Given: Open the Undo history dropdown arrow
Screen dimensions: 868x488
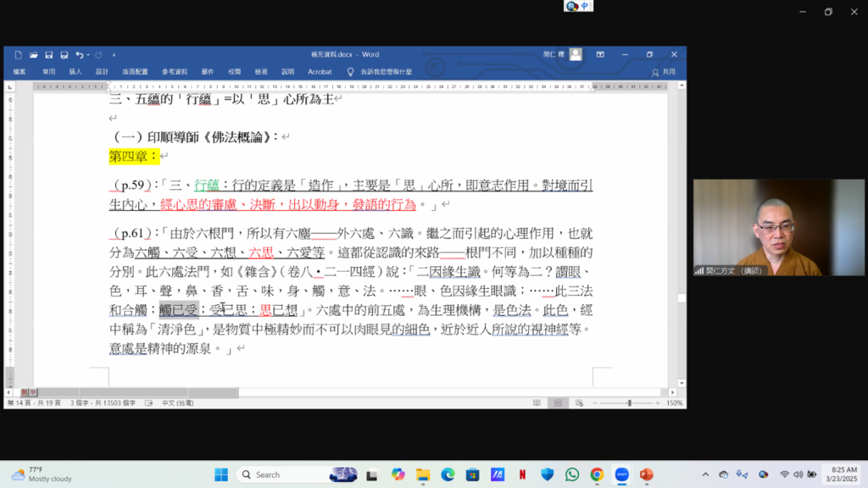Looking at the screenshot, I should [88, 55].
